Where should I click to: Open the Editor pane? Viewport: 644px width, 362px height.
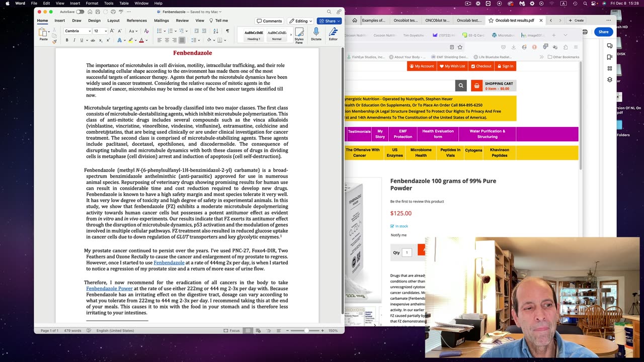pos(333,34)
